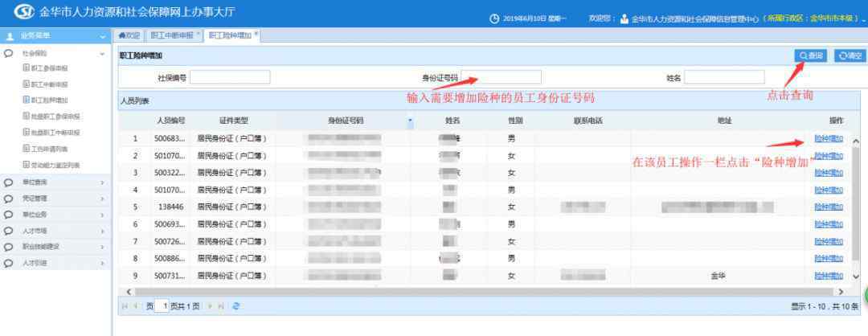Click the 身份证号码 input field

coord(501,77)
